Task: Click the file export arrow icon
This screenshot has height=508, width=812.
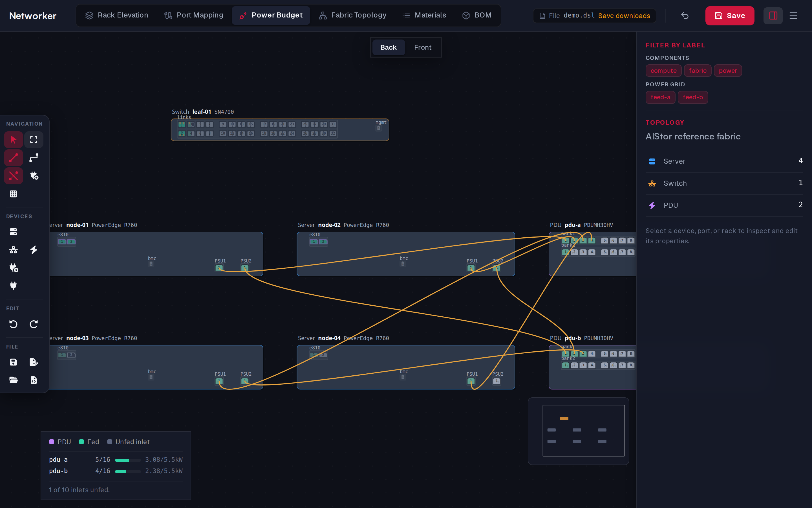Action: pyautogui.click(x=34, y=362)
